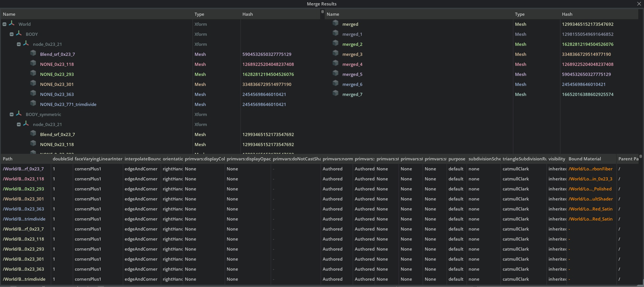Click hash 5904532650327775129 in left tree
This screenshot has width=644, height=287.
267,54
